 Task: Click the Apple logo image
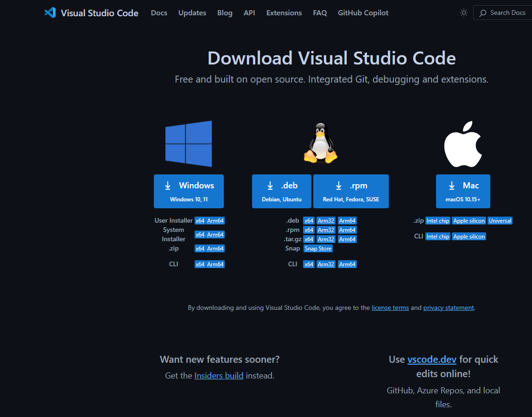click(x=462, y=143)
